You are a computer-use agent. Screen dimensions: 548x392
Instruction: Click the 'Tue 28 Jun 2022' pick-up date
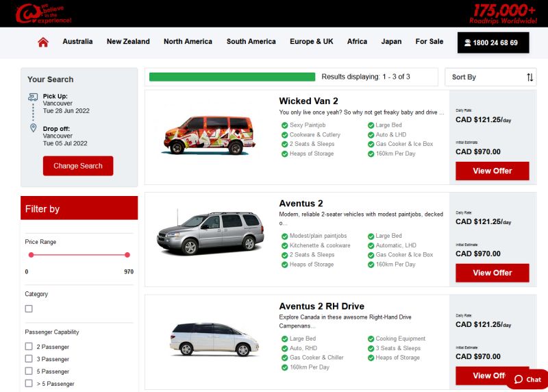[x=66, y=111]
